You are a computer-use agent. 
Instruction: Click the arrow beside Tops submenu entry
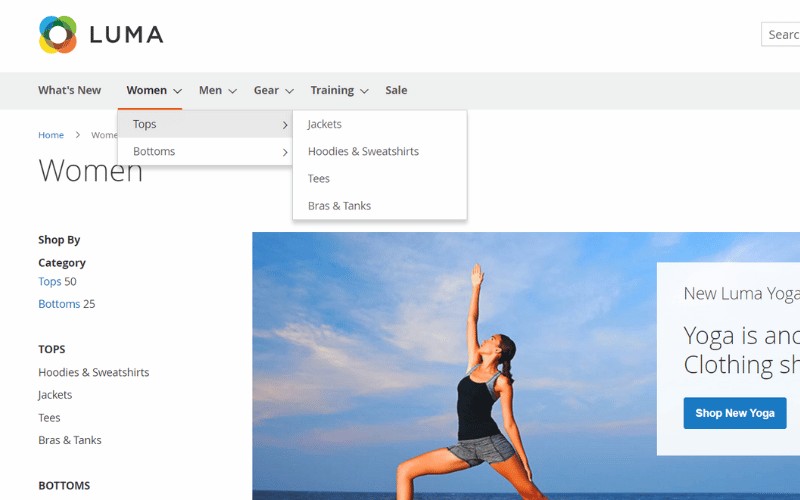(285, 124)
